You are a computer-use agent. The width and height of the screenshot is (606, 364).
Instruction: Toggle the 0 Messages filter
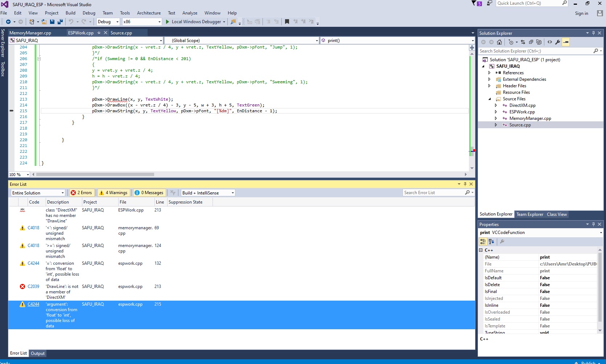(149, 193)
